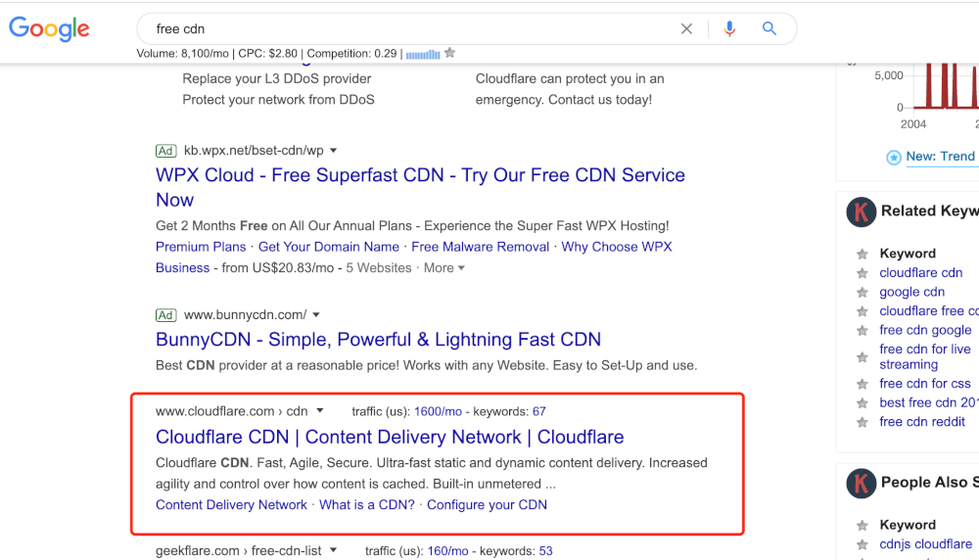
Task: Star the 'free cdn' keyword near volume stats
Action: tap(449, 53)
